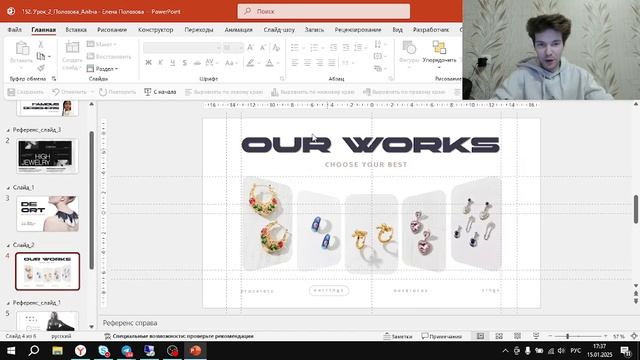Screen dimensions: 640x360
Task: Align text left icon
Action: (x=295, y=63)
